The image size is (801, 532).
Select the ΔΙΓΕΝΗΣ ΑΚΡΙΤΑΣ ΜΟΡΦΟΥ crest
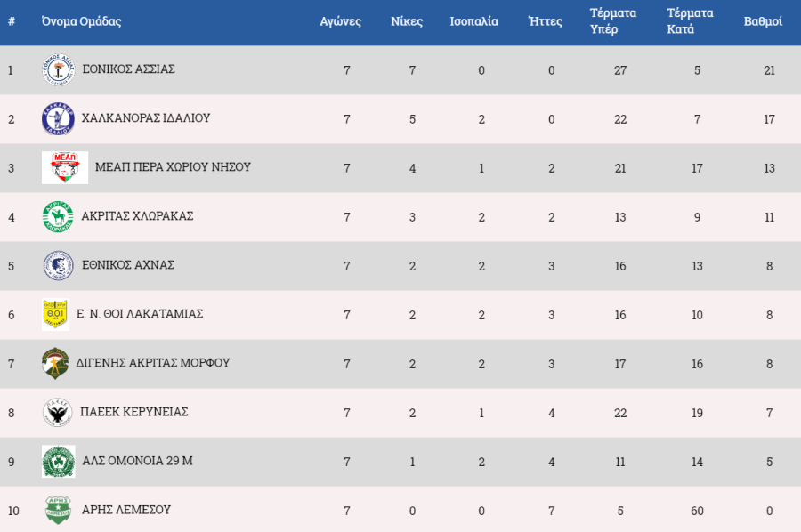coord(55,364)
